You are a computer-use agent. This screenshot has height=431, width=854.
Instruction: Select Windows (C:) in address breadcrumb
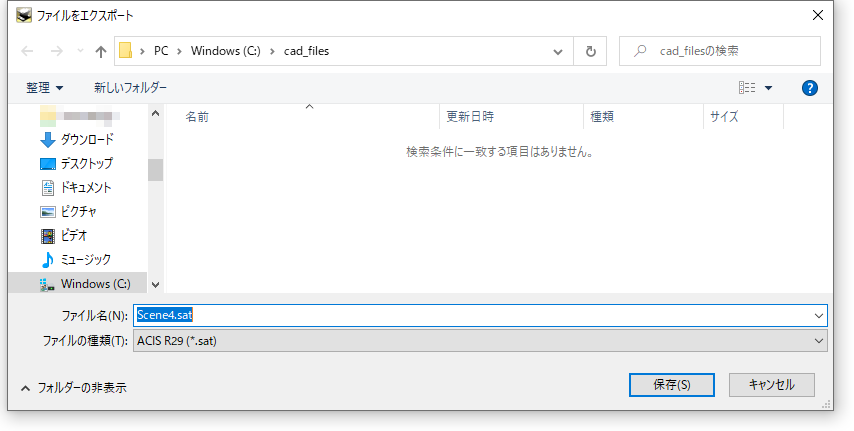(225, 51)
